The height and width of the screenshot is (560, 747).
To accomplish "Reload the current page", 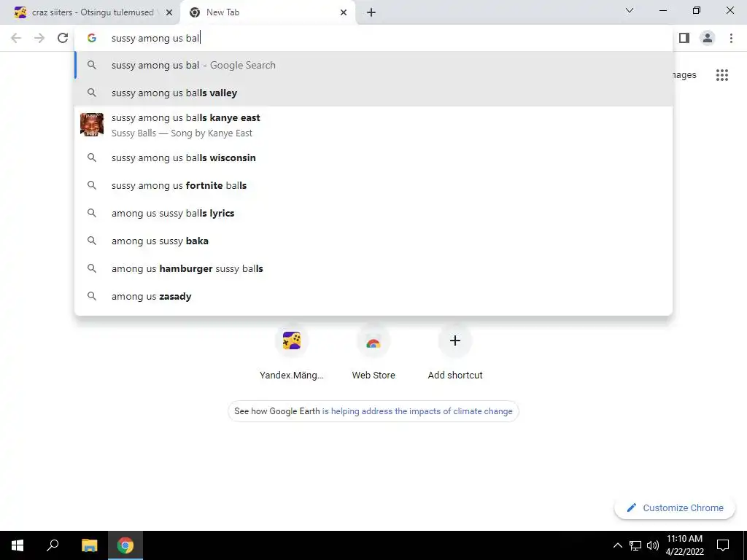I will (63, 38).
